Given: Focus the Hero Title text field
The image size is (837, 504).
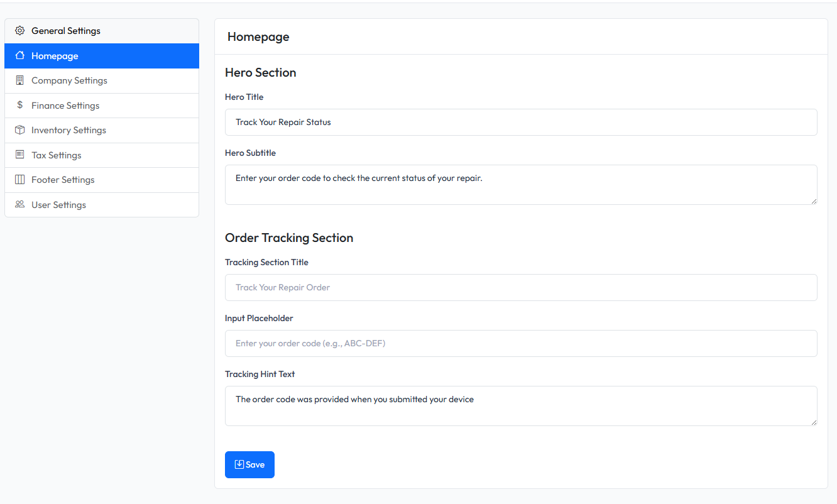Looking at the screenshot, I should pos(520,122).
